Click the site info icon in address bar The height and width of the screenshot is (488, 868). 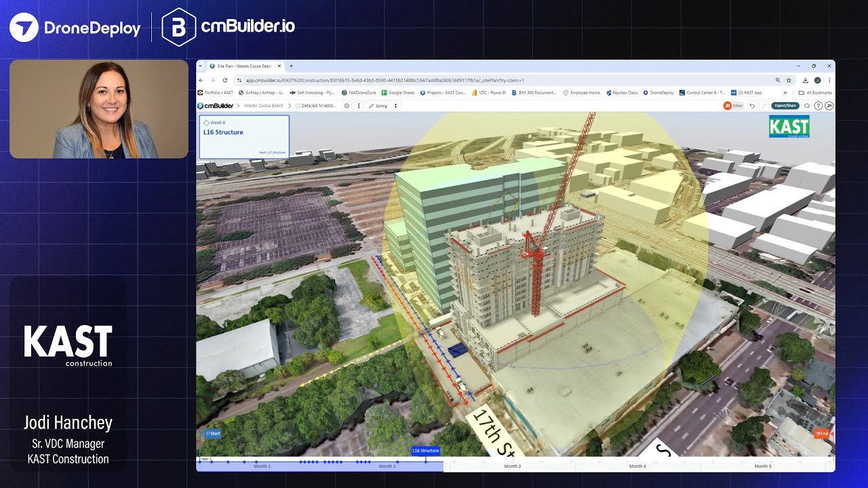coord(239,80)
